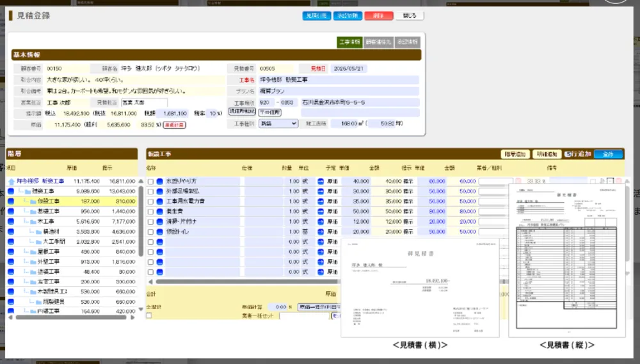This screenshot has width=640, height=364.
Task: Click the blue icon beside 左官工事 tree row
Action: [11, 281]
